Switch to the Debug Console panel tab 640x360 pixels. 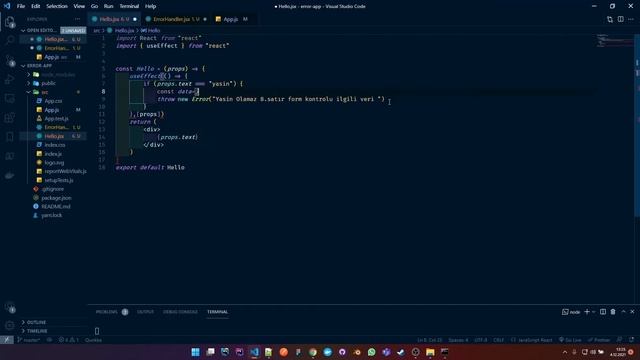[x=180, y=312]
